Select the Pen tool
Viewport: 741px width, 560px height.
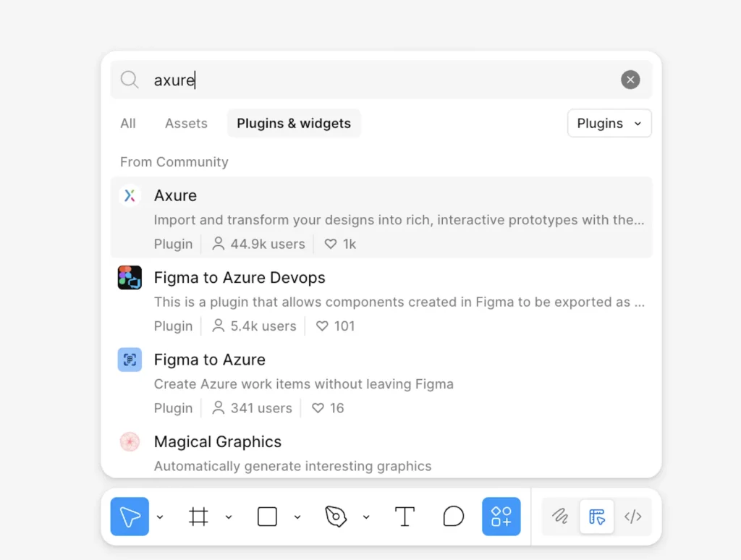pos(336,517)
